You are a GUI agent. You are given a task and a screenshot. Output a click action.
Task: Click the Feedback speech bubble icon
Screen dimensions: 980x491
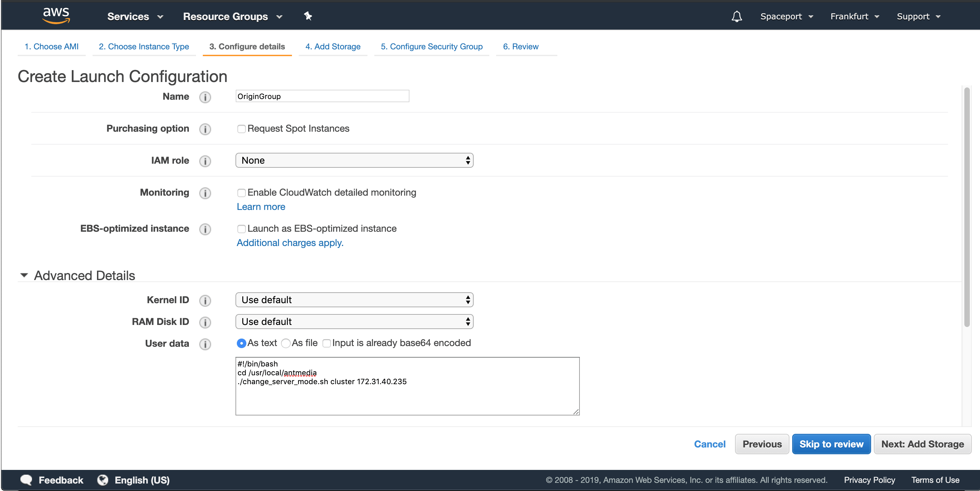[27, 479]
